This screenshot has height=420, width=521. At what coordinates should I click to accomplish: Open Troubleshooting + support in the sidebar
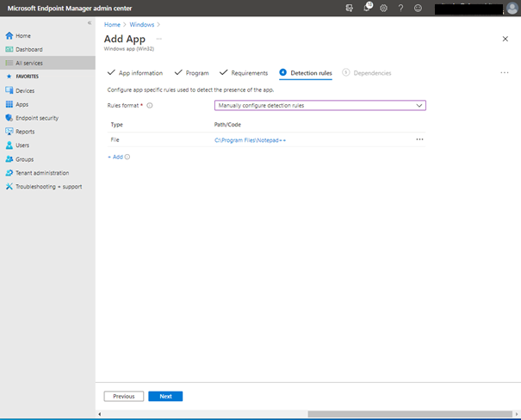47,187
